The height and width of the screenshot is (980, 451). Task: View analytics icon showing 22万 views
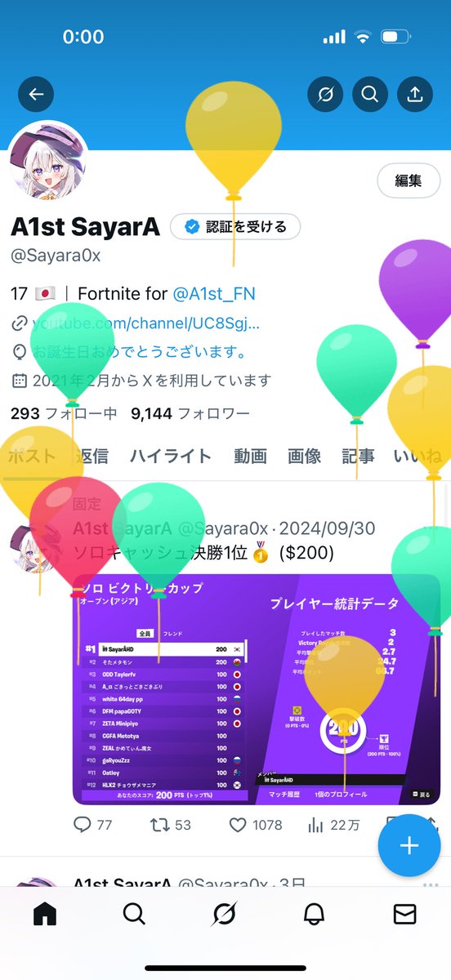pos(315,825)
